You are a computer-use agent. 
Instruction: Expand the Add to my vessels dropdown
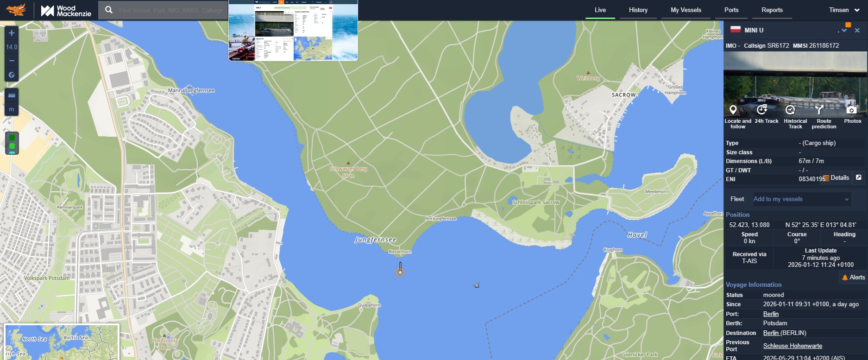click(x=802, y=199)
